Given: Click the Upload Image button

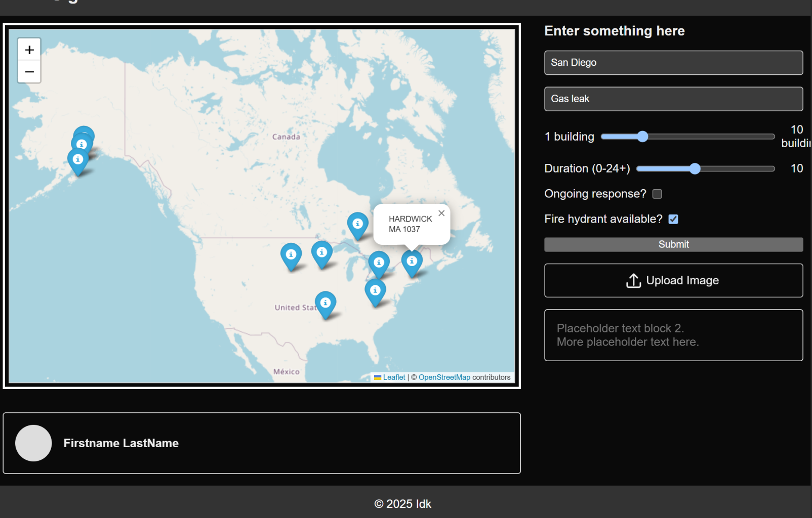Looking at the screenshot, I should [x=674, y=281].
